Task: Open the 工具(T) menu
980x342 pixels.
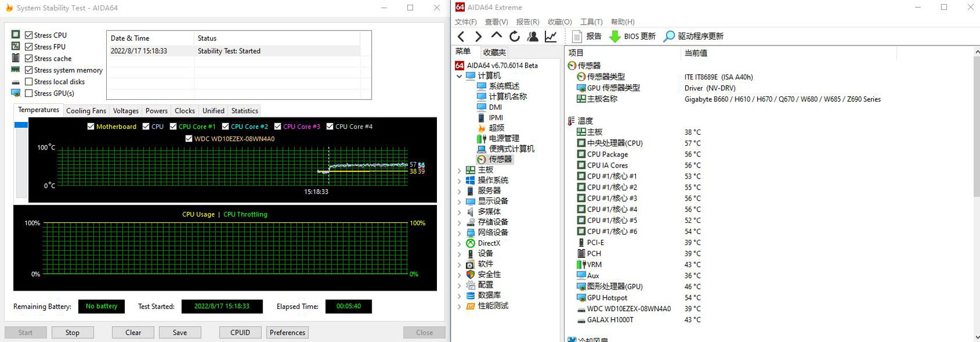Action: (591, 22)
